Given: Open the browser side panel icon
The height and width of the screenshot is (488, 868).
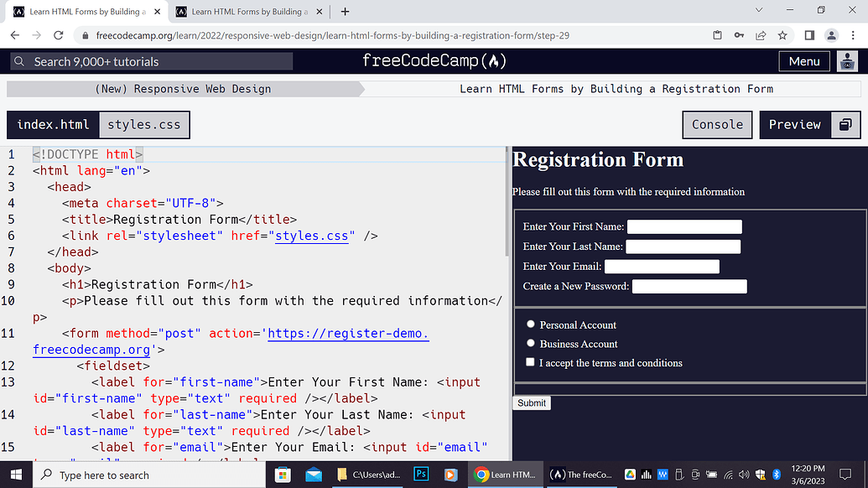Looking at the screenshot, I should click(808, 35).
